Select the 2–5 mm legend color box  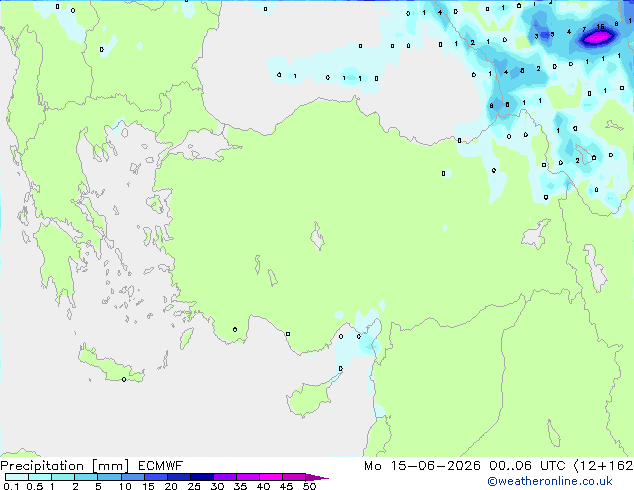tap(86, 477)
